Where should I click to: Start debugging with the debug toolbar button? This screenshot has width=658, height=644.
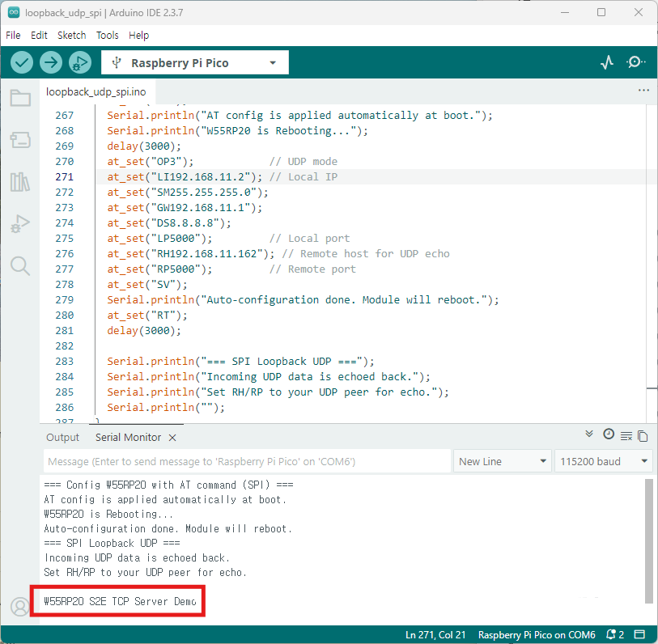click(79, 62)
